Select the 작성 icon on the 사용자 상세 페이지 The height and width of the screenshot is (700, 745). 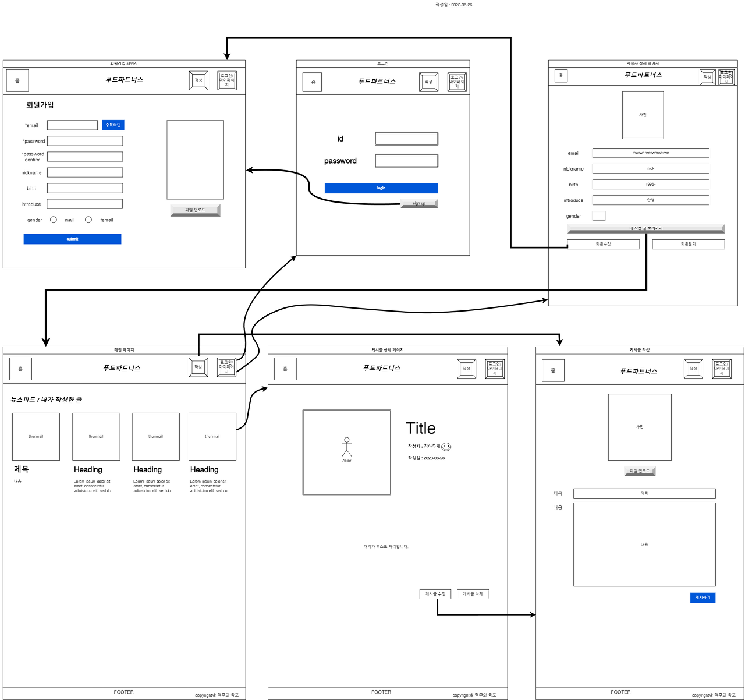click(708, 76)
